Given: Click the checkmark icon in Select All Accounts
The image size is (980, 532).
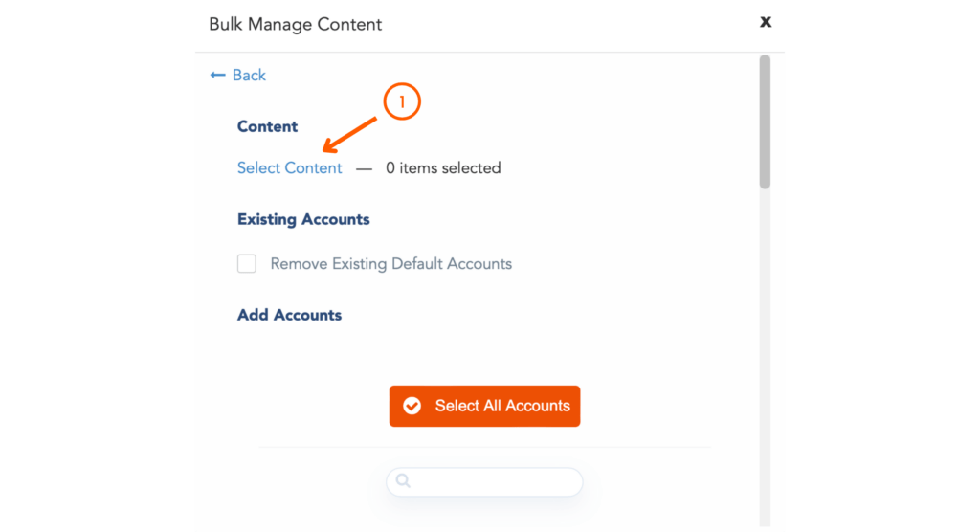Looking at the screenshot, I should point(412,406).
